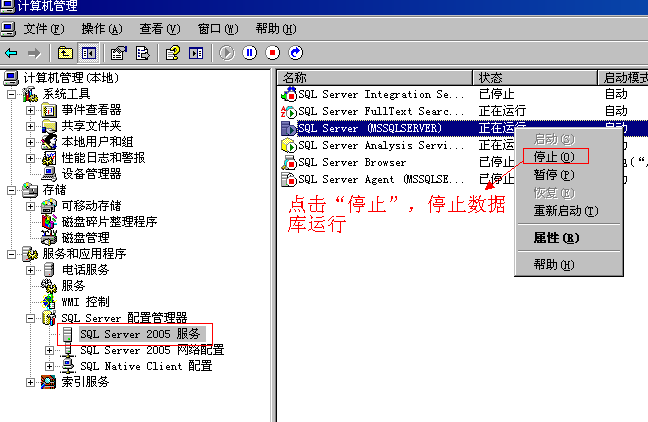Select SQL Server 2005 服务 tree item
This screenshot has height=422, width=648.
click(140, 334)
